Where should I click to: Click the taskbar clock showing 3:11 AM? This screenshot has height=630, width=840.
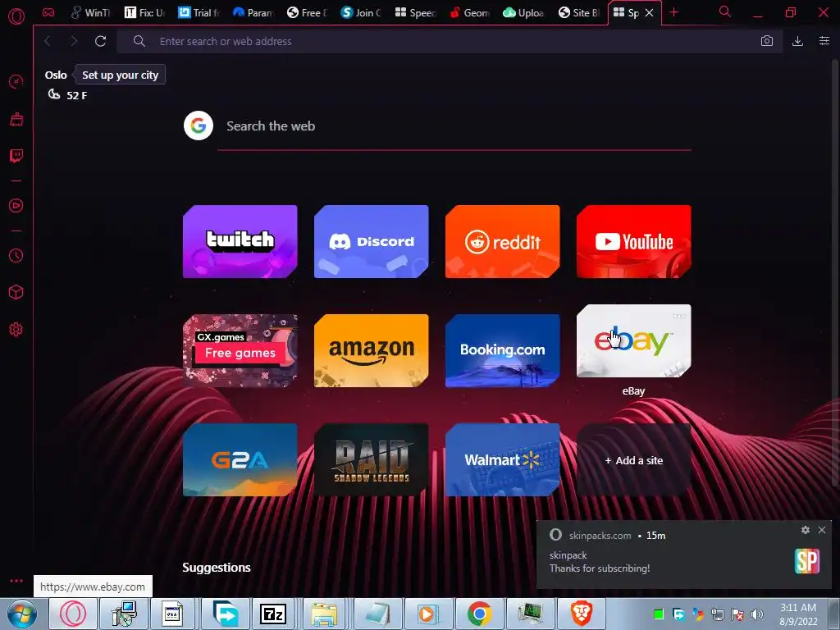tap(798, 614)
